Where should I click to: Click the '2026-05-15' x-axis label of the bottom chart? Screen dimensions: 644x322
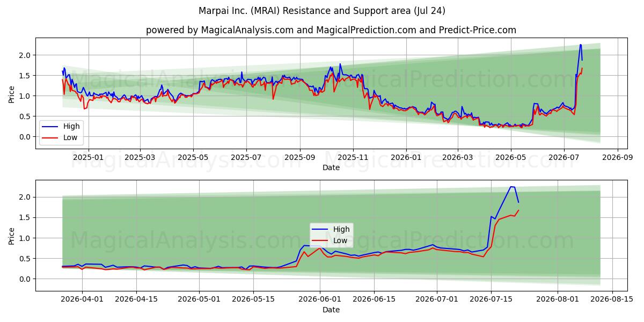(x=254, y=299)
